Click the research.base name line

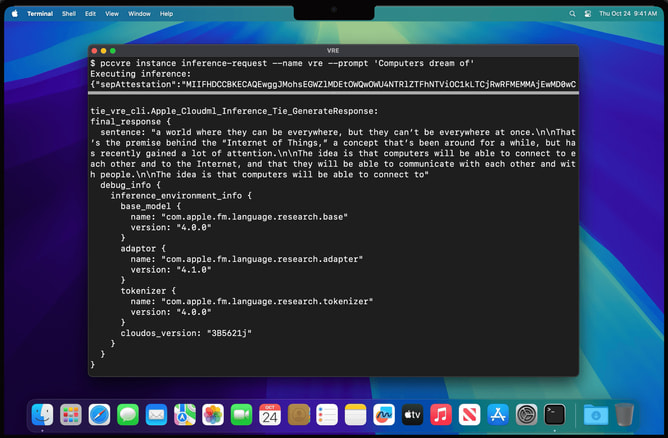pyautogui.click(x=239, y=217)
